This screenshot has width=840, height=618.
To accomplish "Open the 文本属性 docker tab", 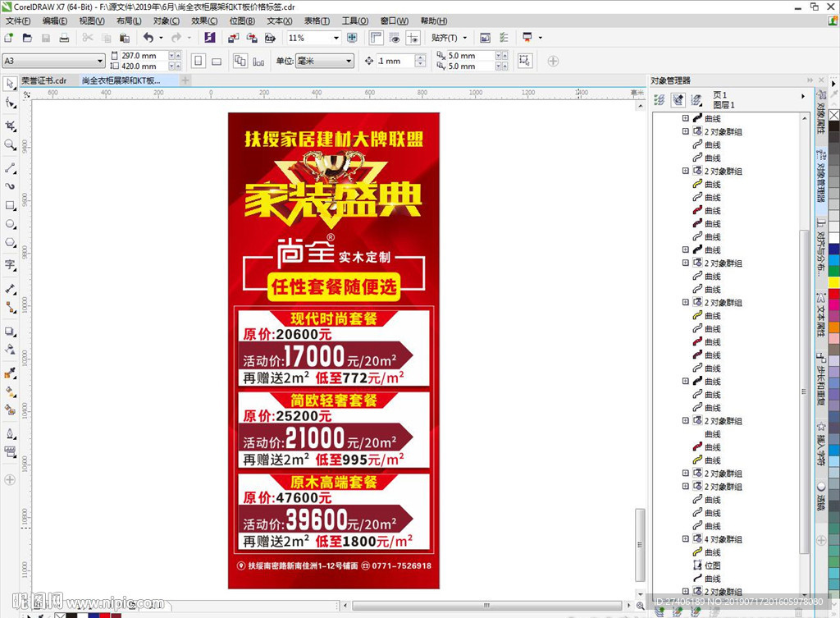I will tap(820, 316).
